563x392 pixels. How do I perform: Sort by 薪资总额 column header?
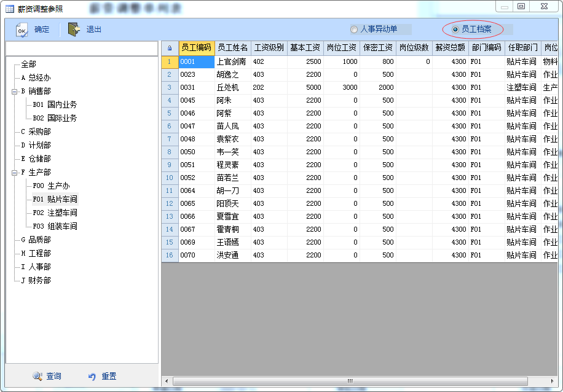pyautogui.click(x=451, y=48)
